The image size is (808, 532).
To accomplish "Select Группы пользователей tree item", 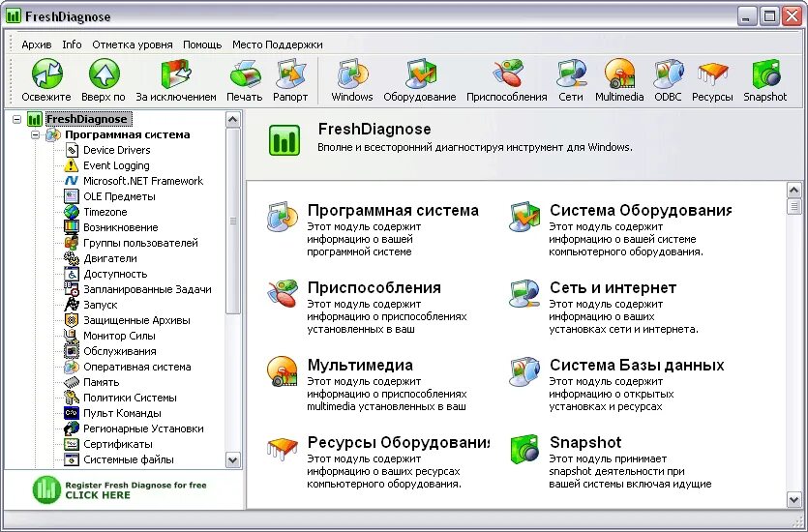I will [x=140, y=243].
